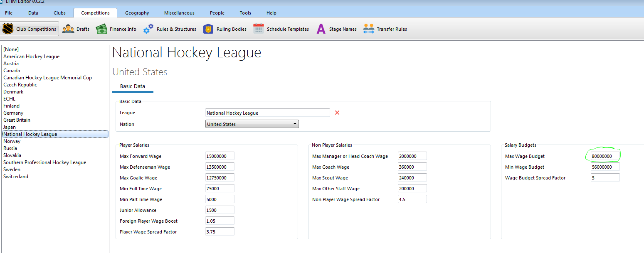Open the Help tab
The height and width of the screenshot is (253, 644).
(271, 13)
